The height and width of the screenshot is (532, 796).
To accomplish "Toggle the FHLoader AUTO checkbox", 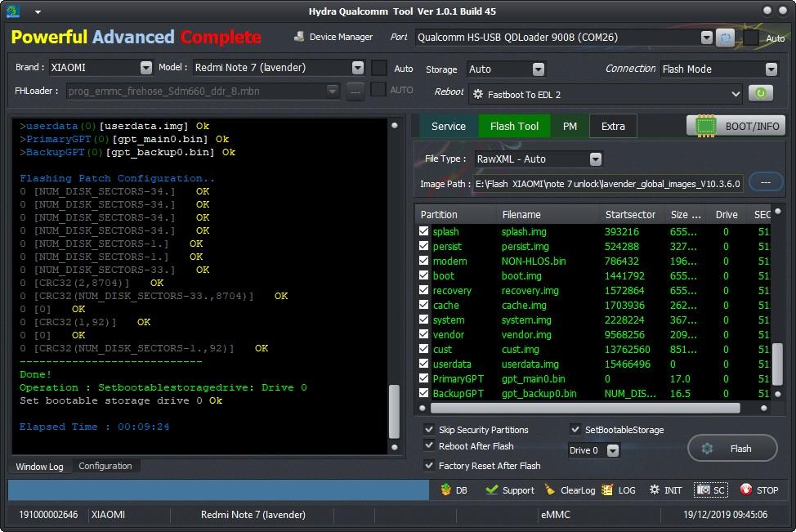I will [x=378, y=90].
